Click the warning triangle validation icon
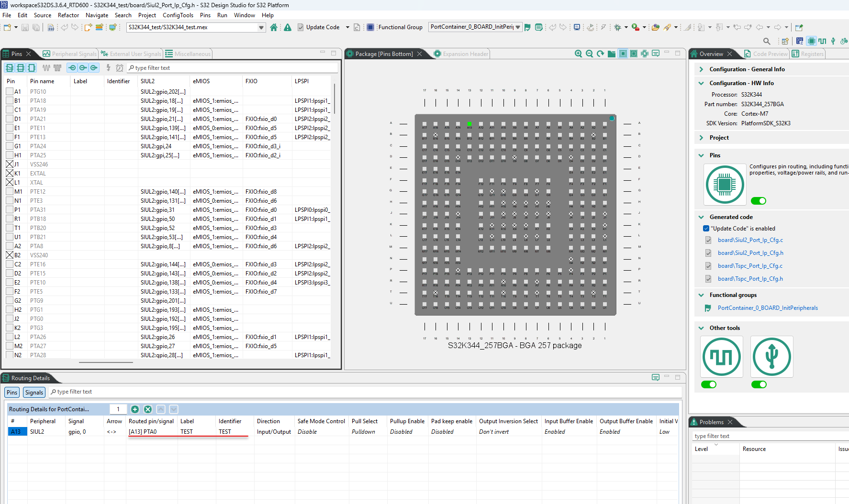 point(288,27)
